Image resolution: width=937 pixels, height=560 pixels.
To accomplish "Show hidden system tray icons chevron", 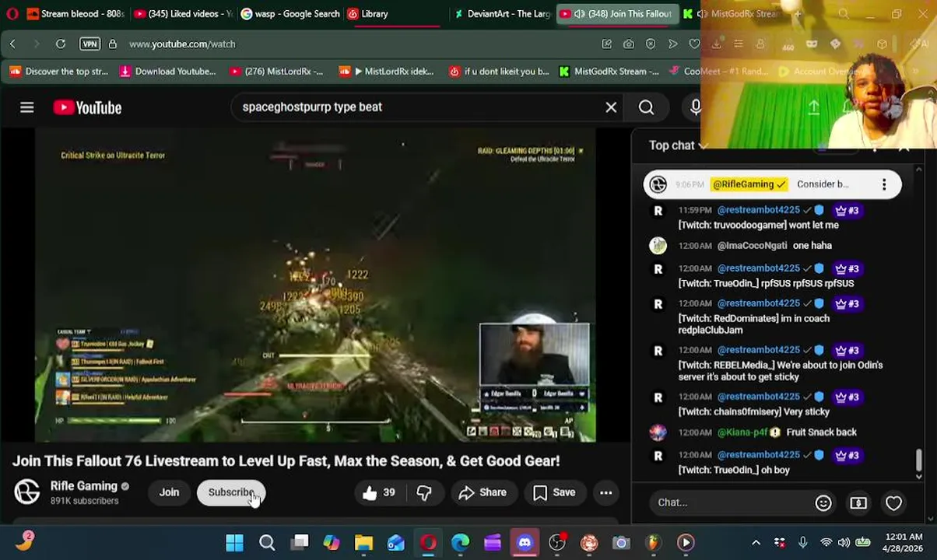I will [756, 543].
